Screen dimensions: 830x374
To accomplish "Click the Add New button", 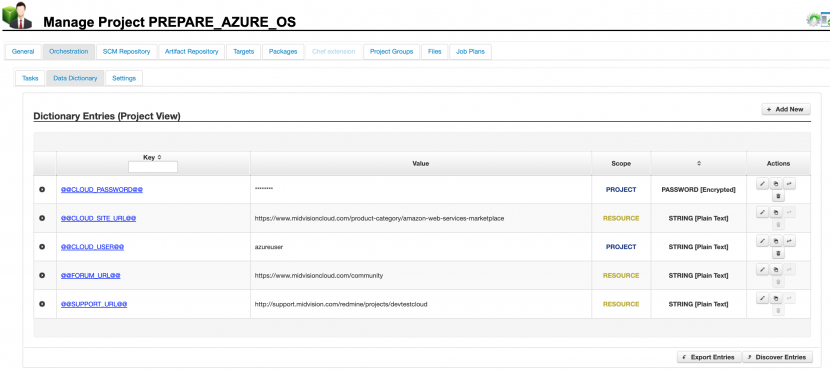I will point(786,109).
